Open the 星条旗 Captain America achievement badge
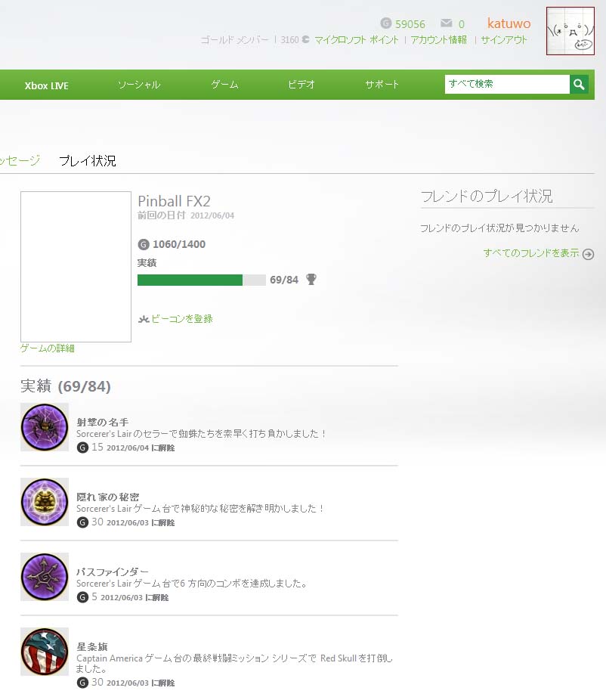 tap(45, 652)
